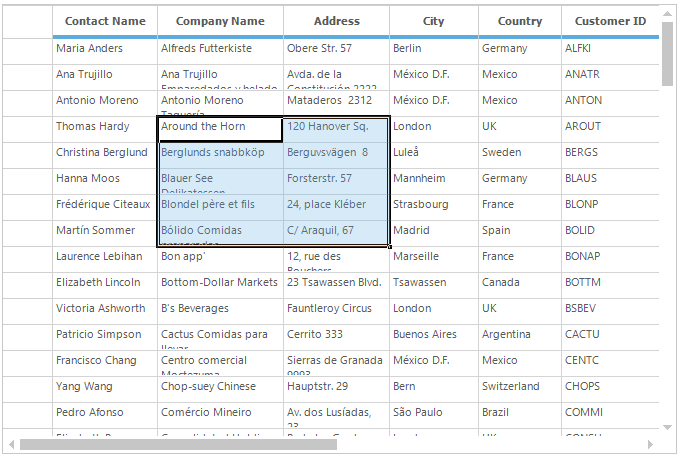Click the Address column header
Viewport: 682px width, 459px height.
(x=336, y=21)
